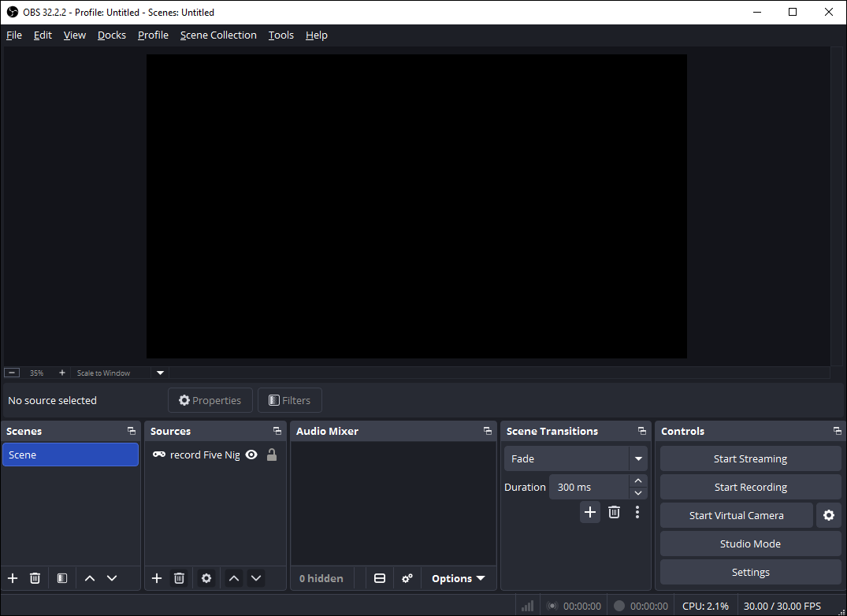Click the Properties button
This screenshot has width=847, height=616.
point(210,400)
